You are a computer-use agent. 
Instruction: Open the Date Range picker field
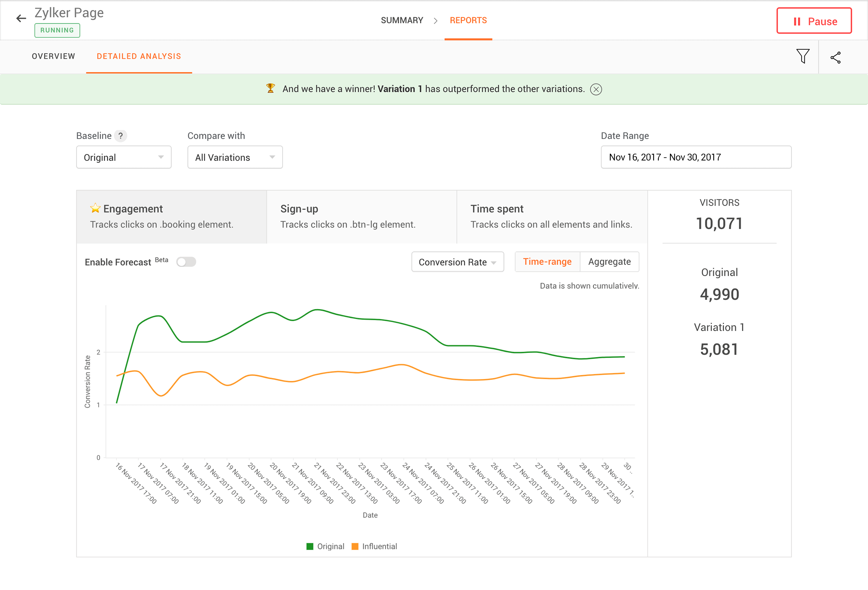696,157
